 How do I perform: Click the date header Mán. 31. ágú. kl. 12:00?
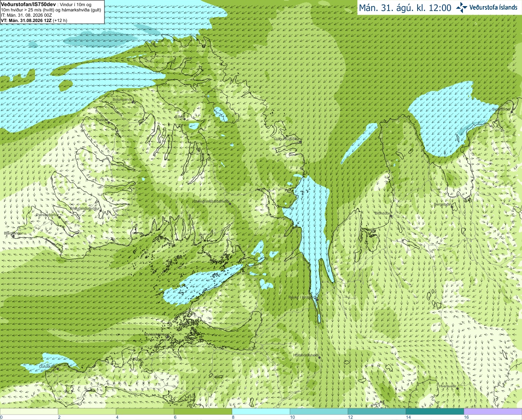pyautogui.click(x=405, y=8)
